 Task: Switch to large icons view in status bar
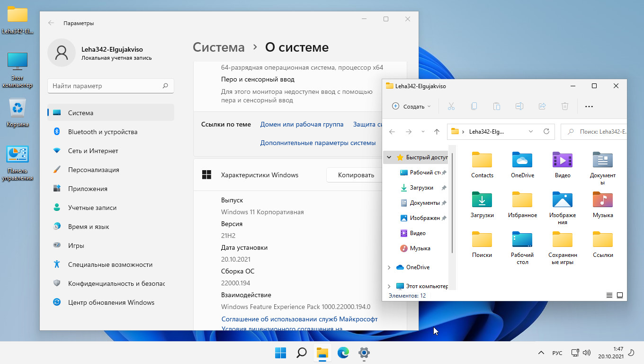pyautogui.click(x=619, y=295)
